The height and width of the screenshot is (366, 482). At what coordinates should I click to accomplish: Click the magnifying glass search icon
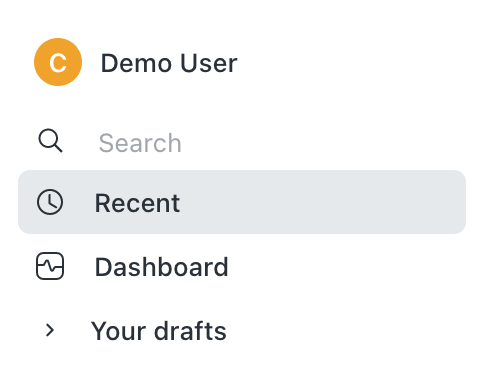50,141
